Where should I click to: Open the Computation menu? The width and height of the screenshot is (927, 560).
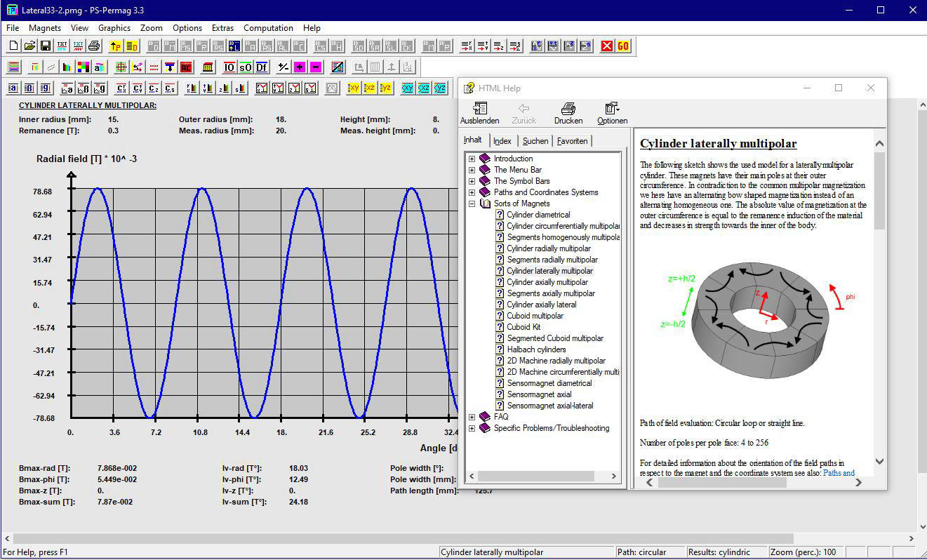tap(268, 28)
